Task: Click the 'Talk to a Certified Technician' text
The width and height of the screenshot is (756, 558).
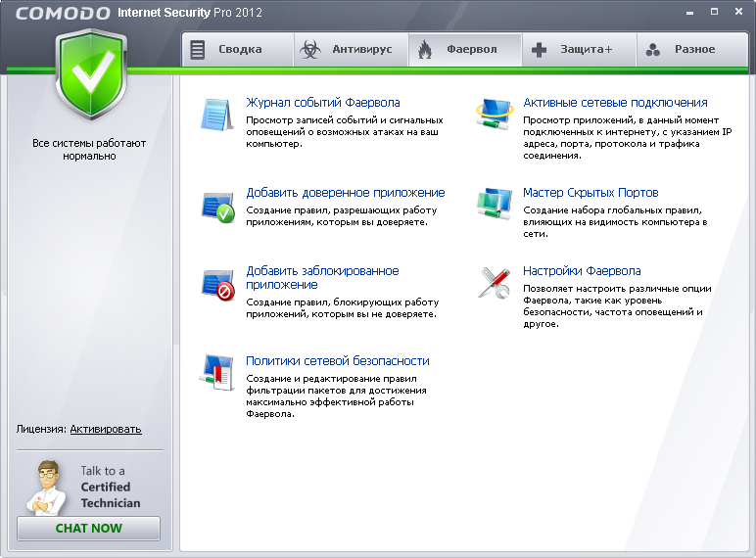Action: (111, 487)
